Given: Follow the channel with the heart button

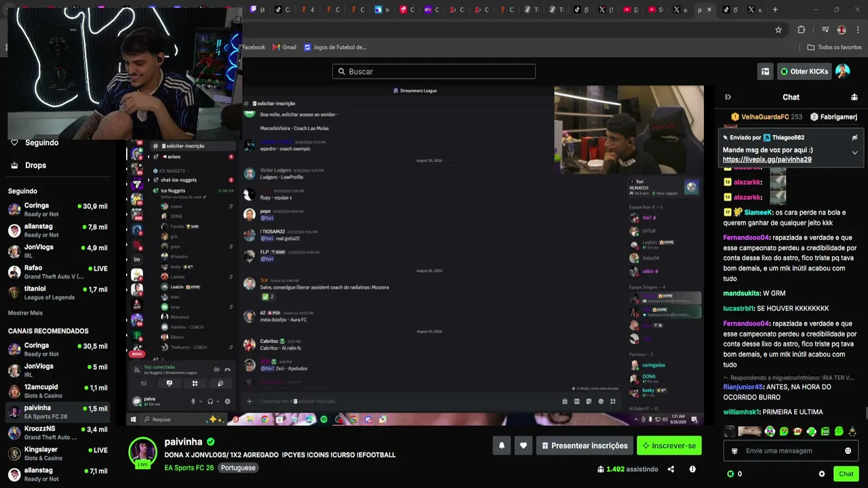Looking at the screenshot, I should point(523,445).
